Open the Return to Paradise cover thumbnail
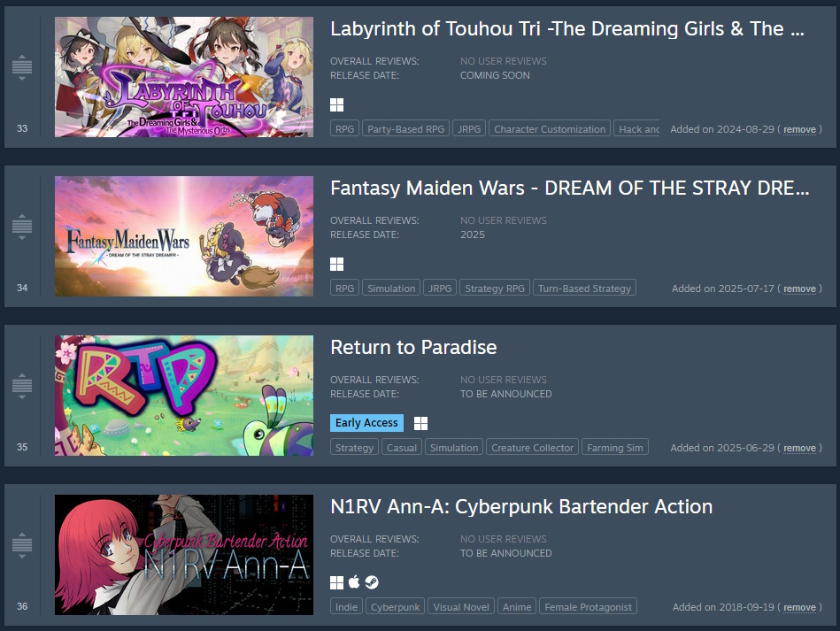Viewport: 840px width, 631px height. pos(184,396)
